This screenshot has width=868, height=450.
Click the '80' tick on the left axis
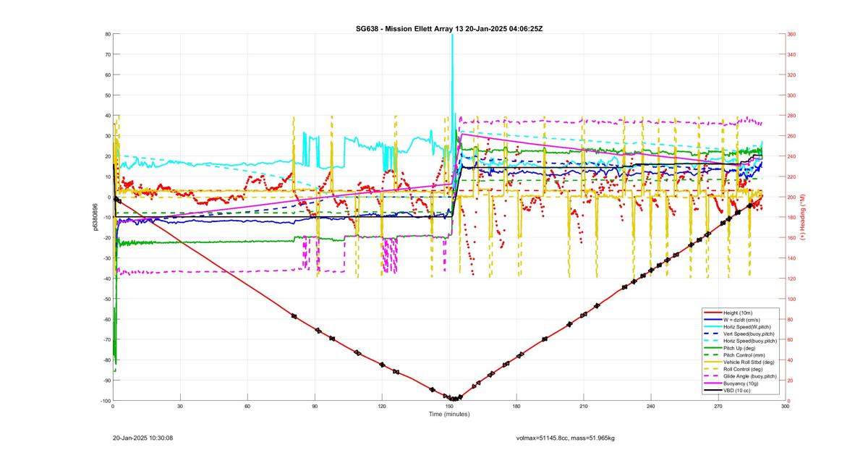click(107, 34)
